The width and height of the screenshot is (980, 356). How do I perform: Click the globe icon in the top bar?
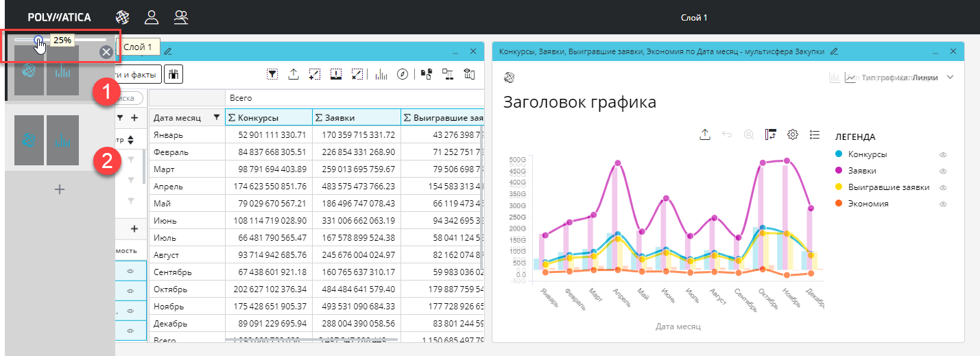point(122,17)
